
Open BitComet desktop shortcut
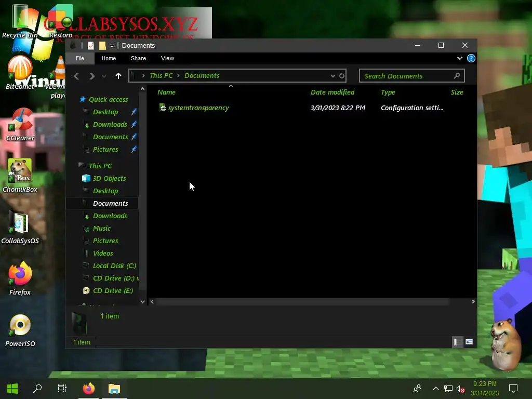(20, 72)
